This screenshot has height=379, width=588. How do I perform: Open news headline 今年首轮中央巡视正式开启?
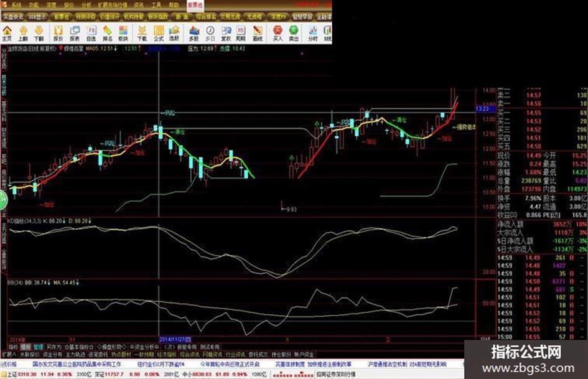[230, 364]
